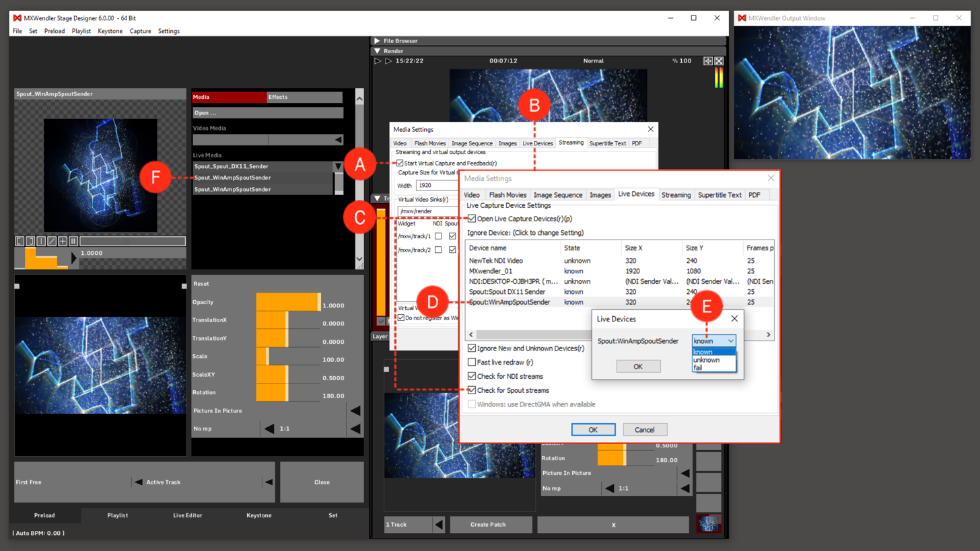Click the left bracket in-point icon
Image resolution: width=980 pixels, height=551 pixels.
[20, 241]
